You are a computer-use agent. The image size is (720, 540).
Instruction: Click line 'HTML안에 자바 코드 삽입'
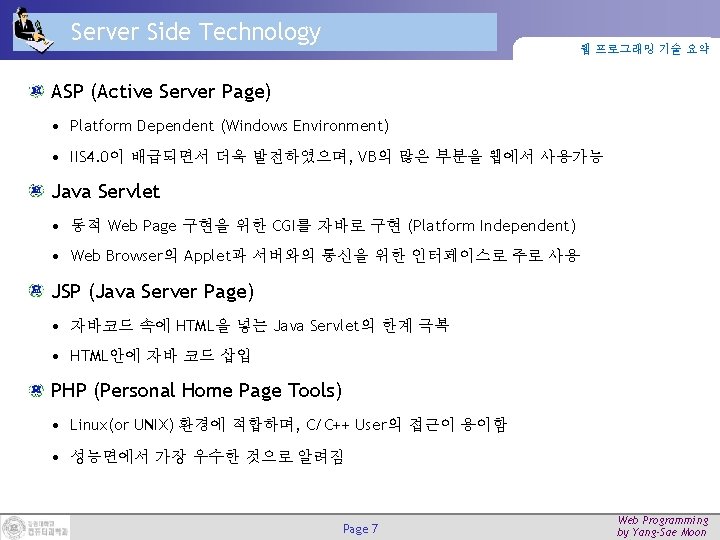coord(160,355)
